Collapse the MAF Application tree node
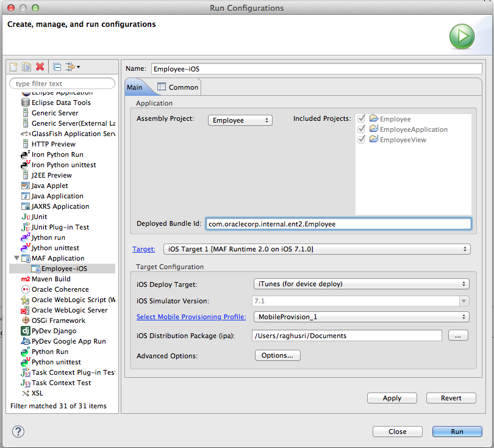494x448 pixels. tap(16, 258)
